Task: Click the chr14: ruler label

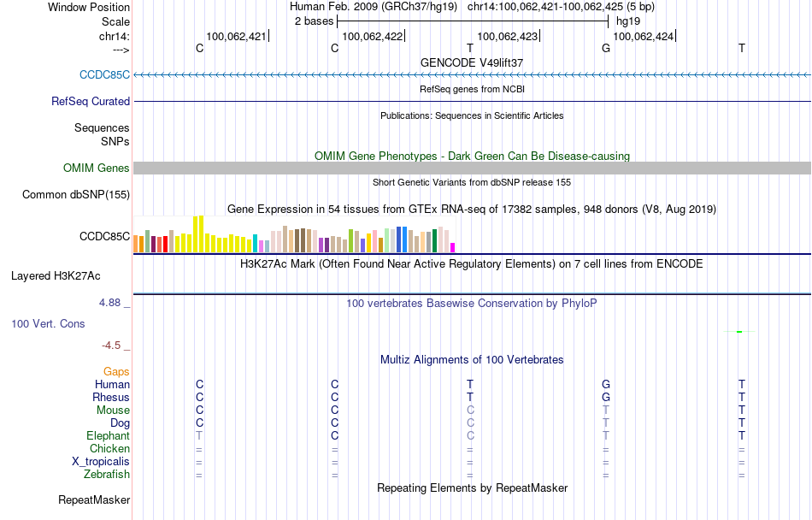Action: 115,36
